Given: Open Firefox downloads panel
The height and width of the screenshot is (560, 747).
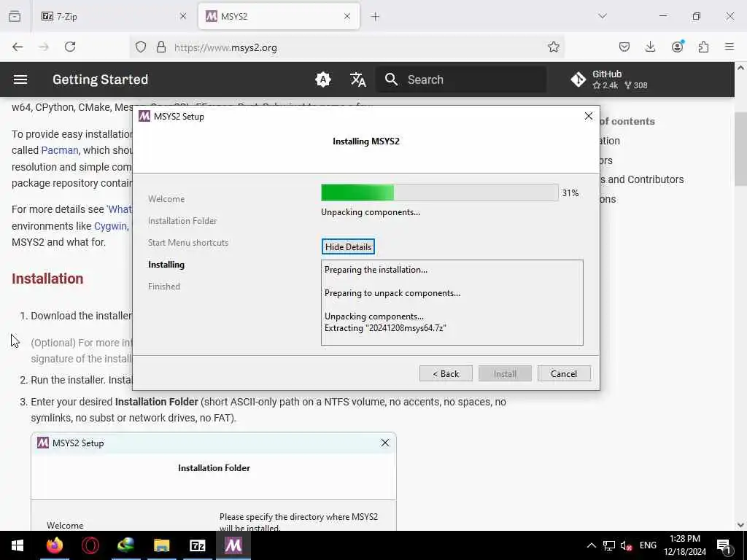Looking at the screenshot, I should [x=650, y=47].
